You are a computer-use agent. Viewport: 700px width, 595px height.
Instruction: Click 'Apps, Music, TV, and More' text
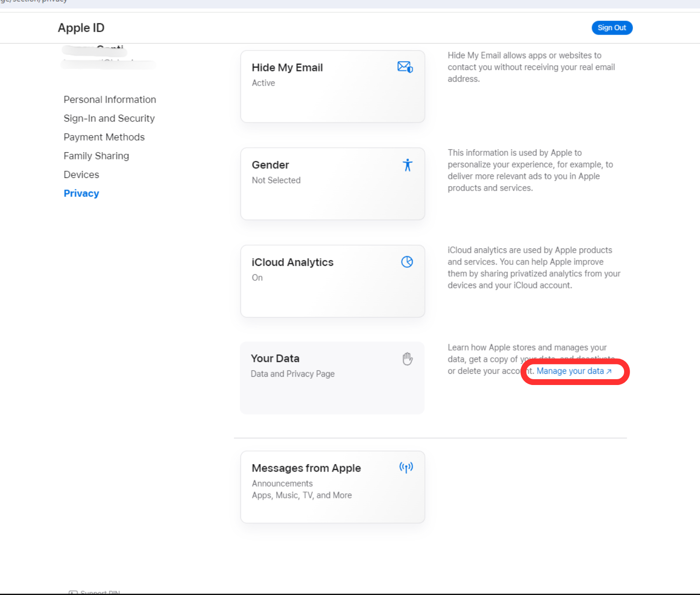click(x=302, y=495)
